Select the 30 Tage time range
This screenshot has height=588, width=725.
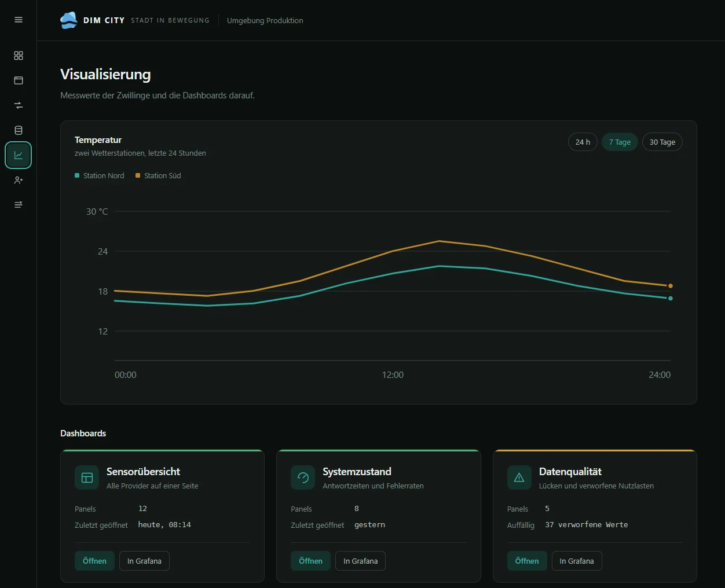point(662,142)
